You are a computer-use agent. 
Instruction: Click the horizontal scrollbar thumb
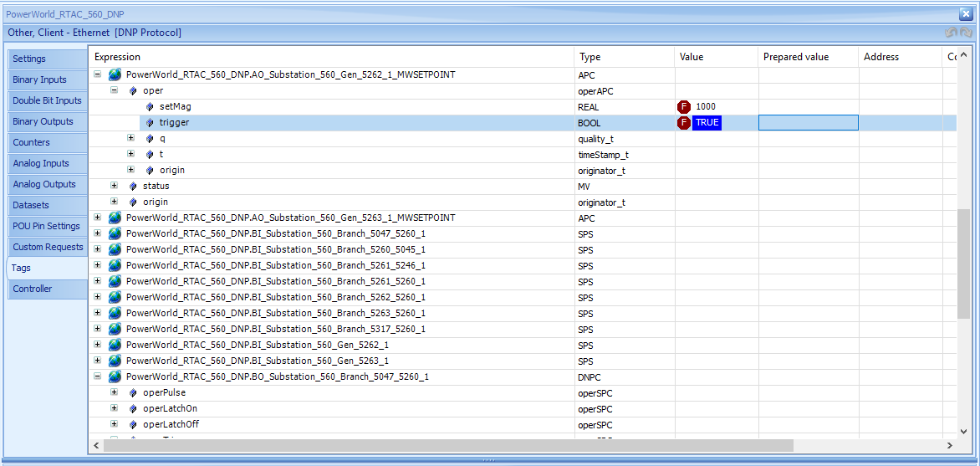pyautogui.click(x=448, y=445)
